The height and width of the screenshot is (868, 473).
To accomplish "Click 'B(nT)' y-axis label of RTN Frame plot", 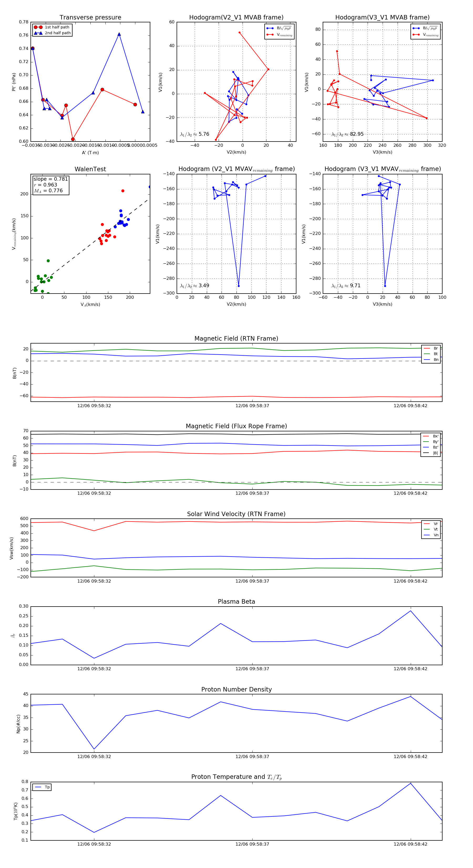I will [x=14, y=373].
